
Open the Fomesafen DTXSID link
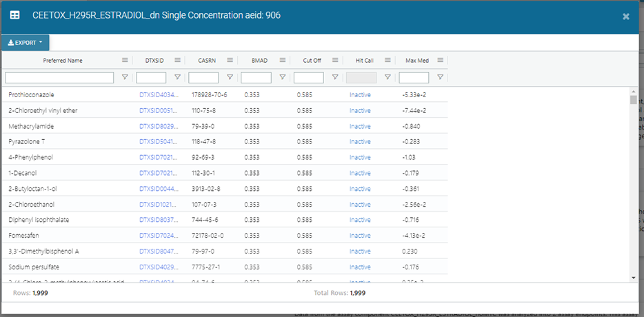(159, 236)
